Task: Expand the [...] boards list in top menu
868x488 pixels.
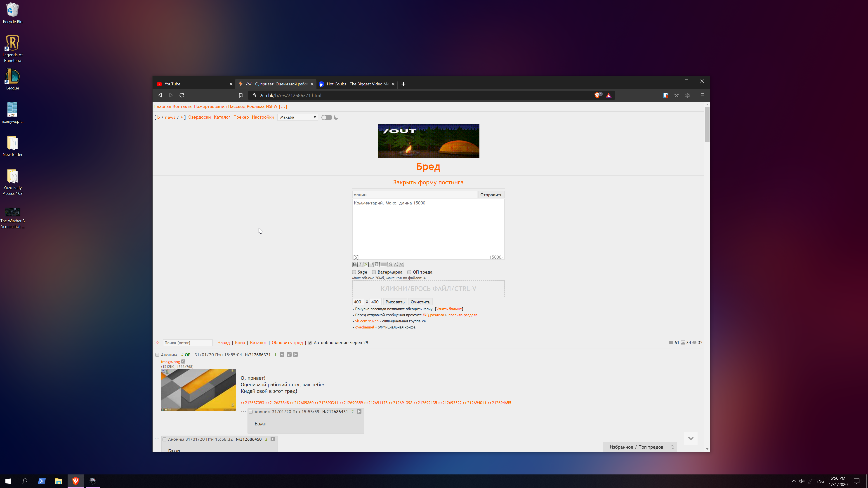Action: point(283,106)
